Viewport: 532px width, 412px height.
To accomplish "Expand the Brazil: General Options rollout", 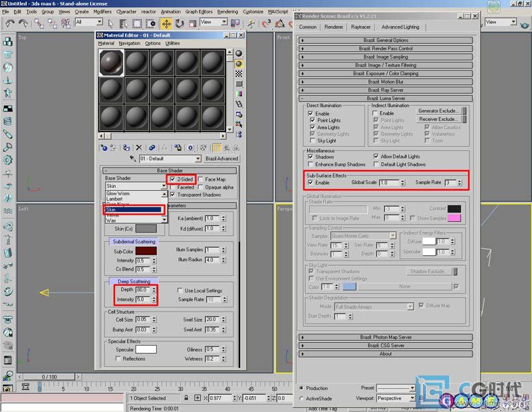I will (386, 40).
